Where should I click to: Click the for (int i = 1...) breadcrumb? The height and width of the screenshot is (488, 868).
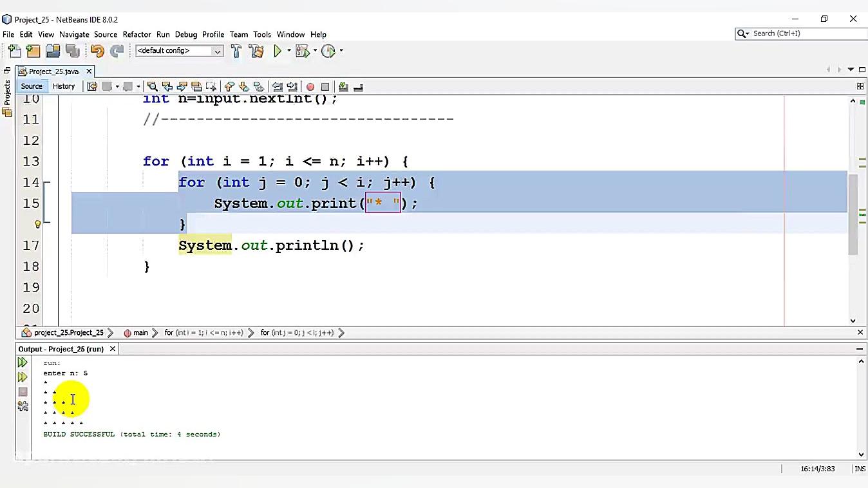203,333
